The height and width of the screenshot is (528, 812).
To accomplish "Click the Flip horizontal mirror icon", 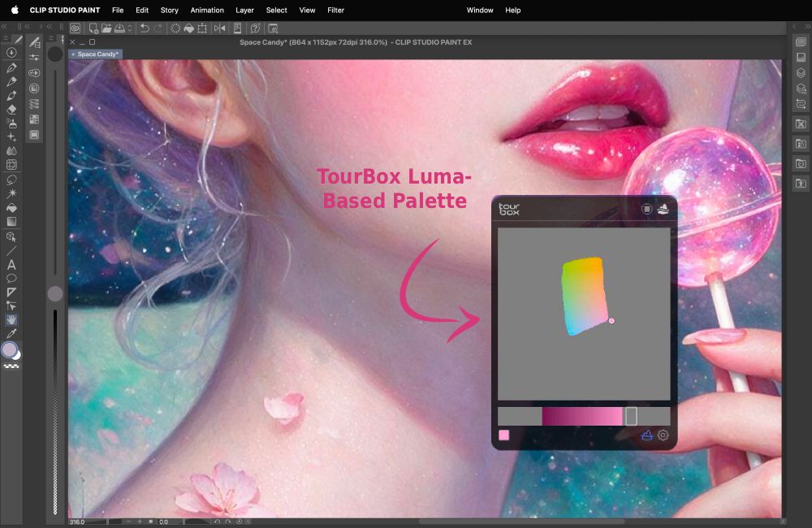I will 219,28.
